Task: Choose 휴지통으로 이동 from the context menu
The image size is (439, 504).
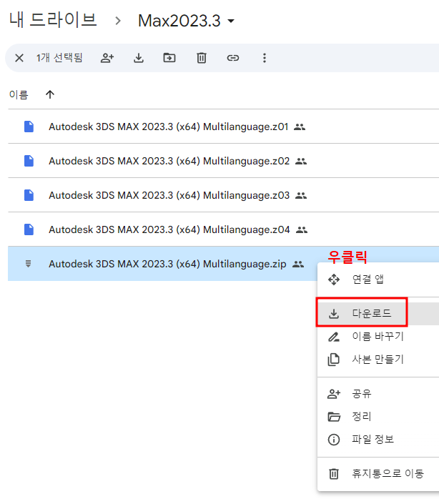Action: [378, 474]
